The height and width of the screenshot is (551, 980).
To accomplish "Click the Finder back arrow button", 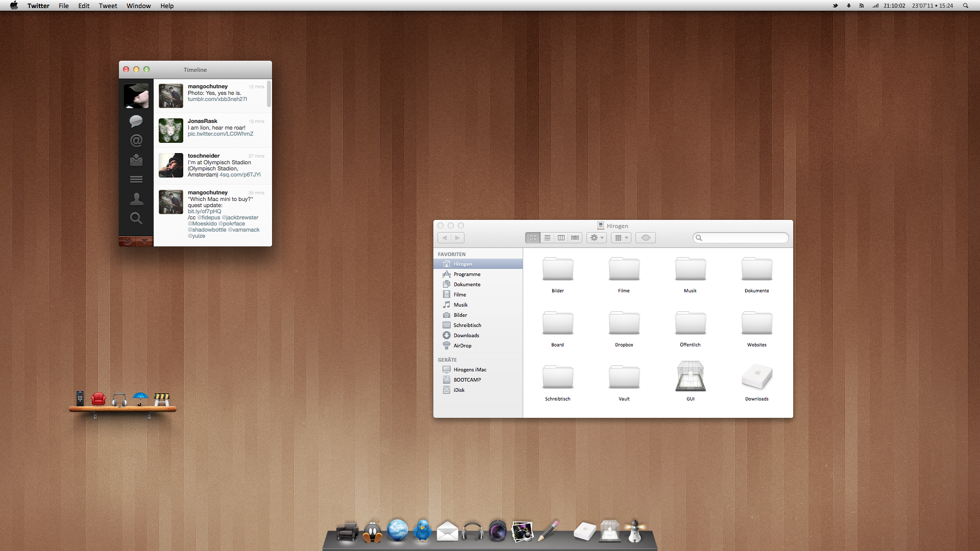I will pyautogui.click(x=445, y=238).
